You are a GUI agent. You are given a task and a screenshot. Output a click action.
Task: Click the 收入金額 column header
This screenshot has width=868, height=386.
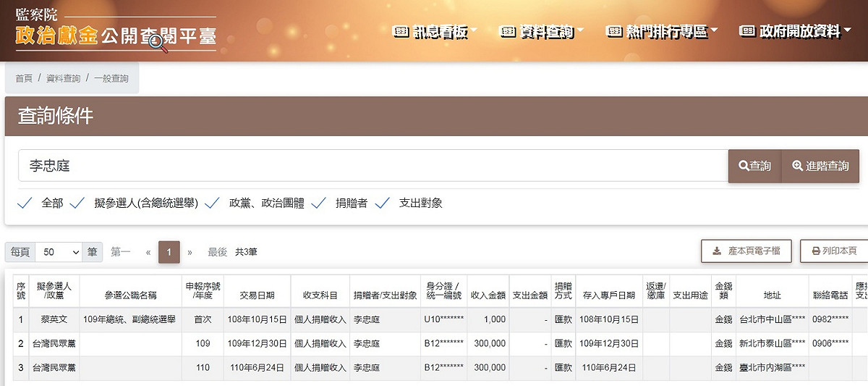click(488, 295)
